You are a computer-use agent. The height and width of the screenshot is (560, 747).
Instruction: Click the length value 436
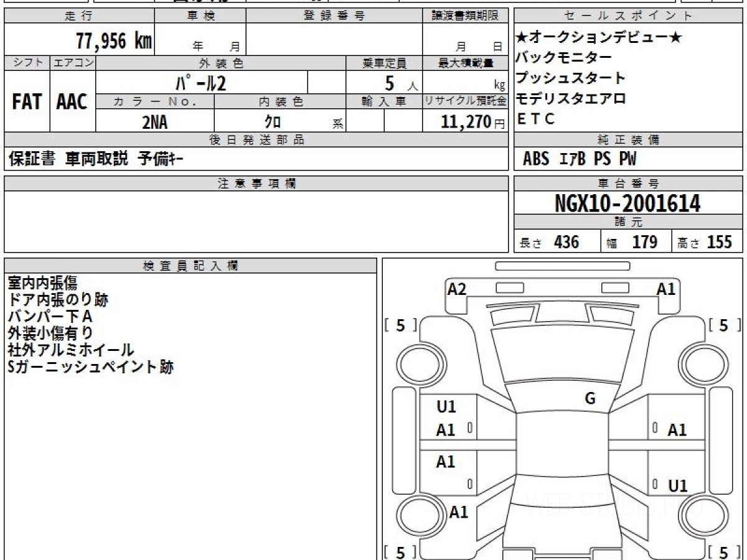[x=566, y=242]
